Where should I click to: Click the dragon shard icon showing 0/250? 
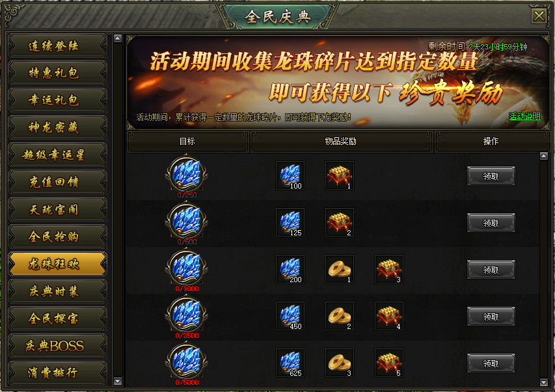pyautogui.click(x=187, y=174)
